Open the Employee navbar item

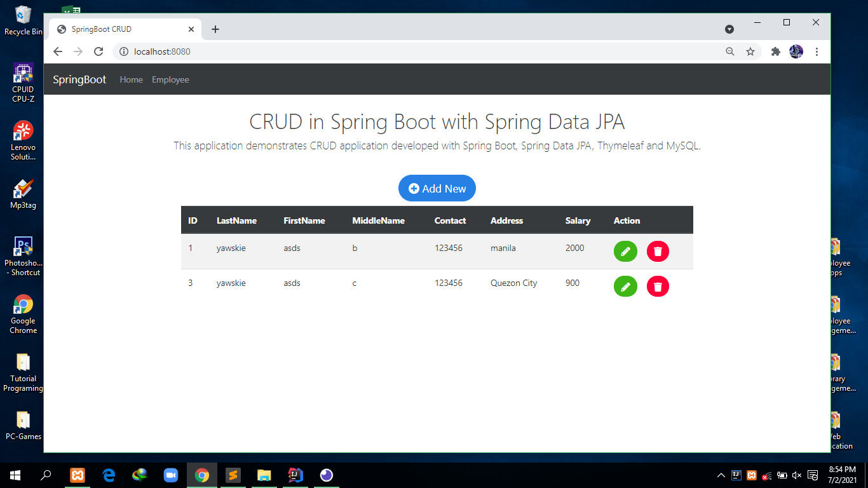[x=170, y=79]
